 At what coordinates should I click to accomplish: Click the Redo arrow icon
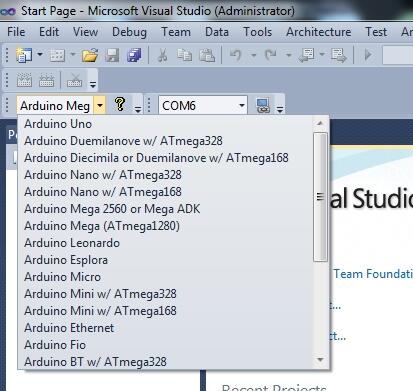click(x=271, y=55)
